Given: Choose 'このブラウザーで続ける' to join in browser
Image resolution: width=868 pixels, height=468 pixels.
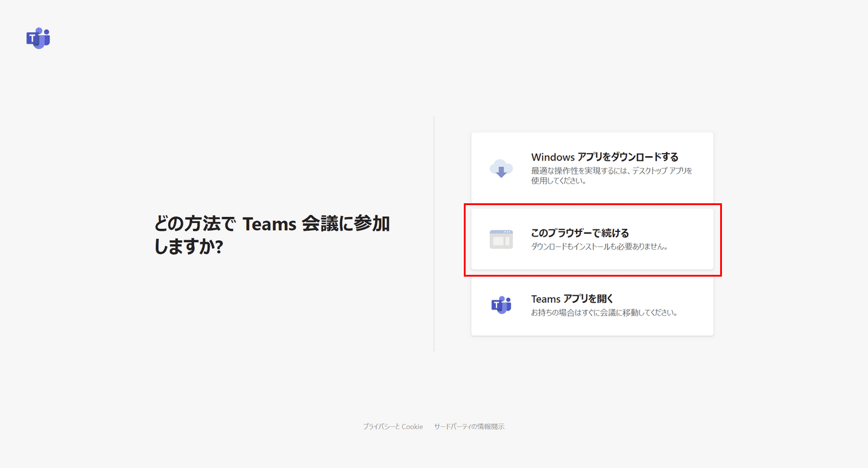Looking at the screenshot, I should pyautogui.click(x=592, y=239).
